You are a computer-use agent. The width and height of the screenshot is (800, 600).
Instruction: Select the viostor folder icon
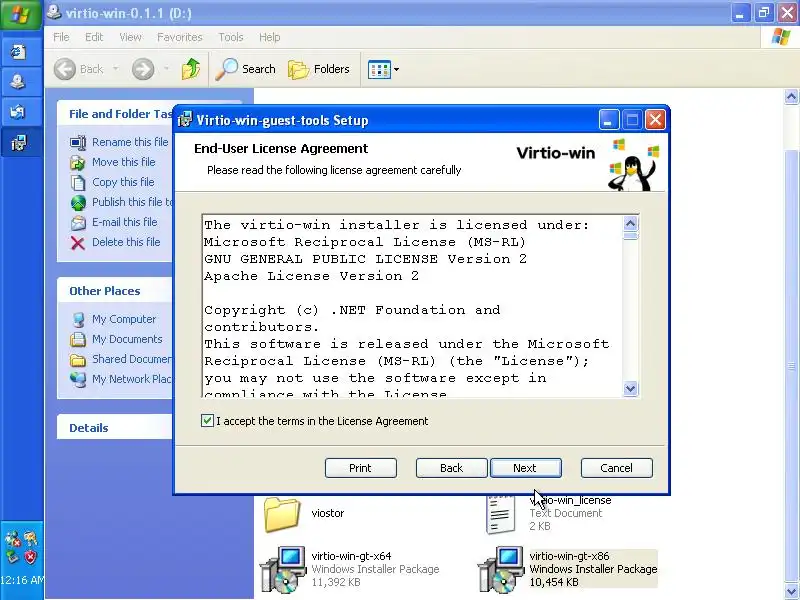tap(282, 514)
